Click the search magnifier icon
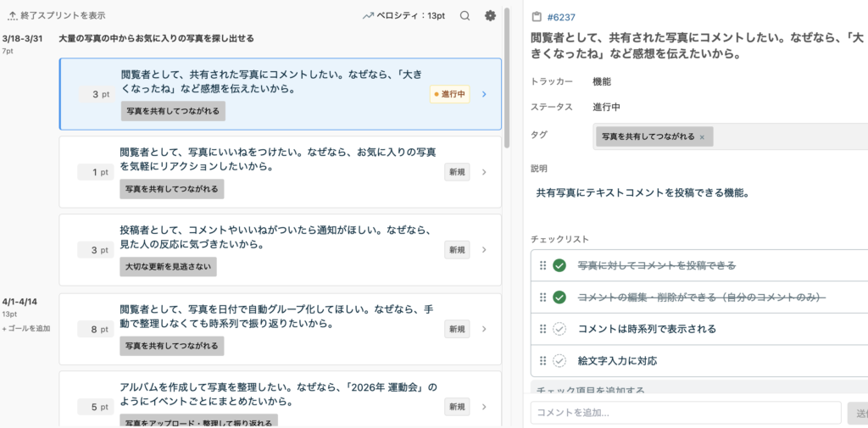 tap(465, 15)
